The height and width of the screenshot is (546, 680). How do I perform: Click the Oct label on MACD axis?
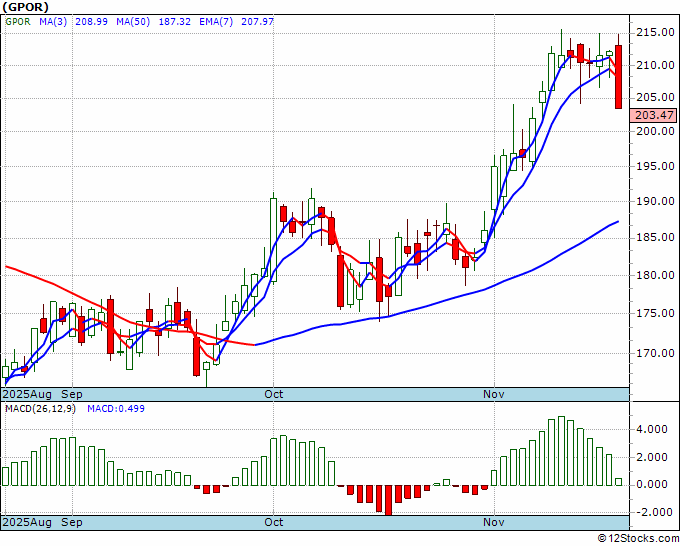[x=274, y=522]
